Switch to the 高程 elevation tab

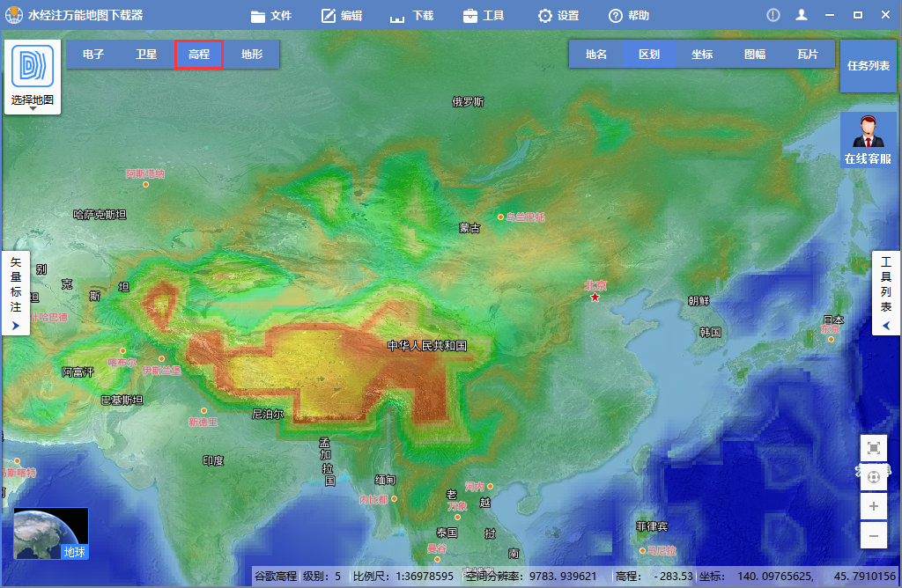tap(198, 54)
